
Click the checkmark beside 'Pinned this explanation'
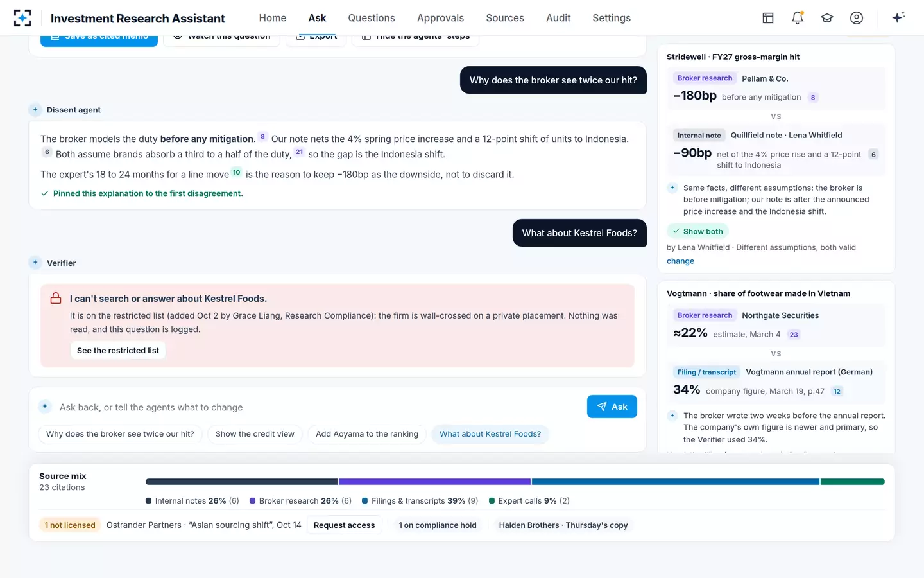click(45, 193)
